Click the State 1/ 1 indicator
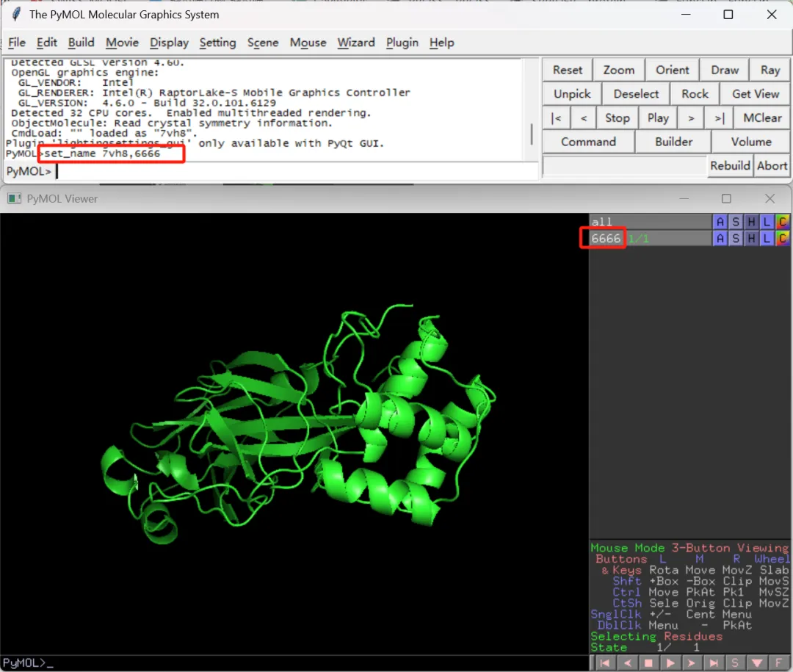 tap(645, 647)
